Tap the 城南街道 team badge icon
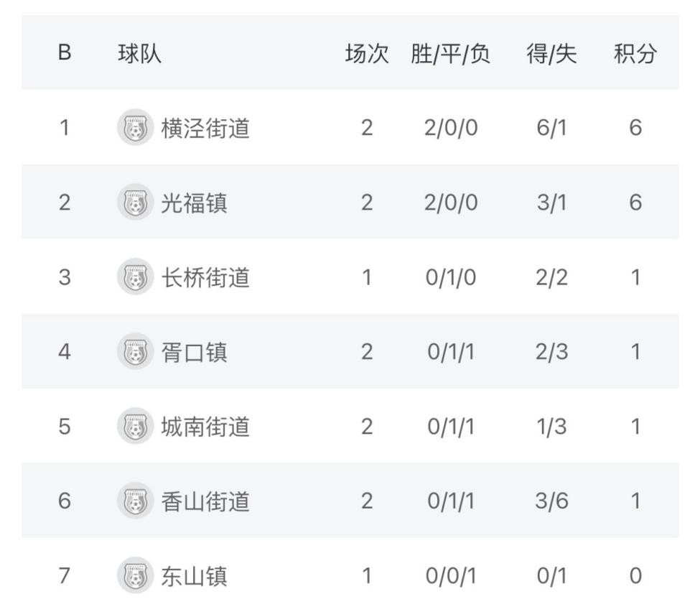Viewport: 700px width, 599px height. tap(135, 427)
